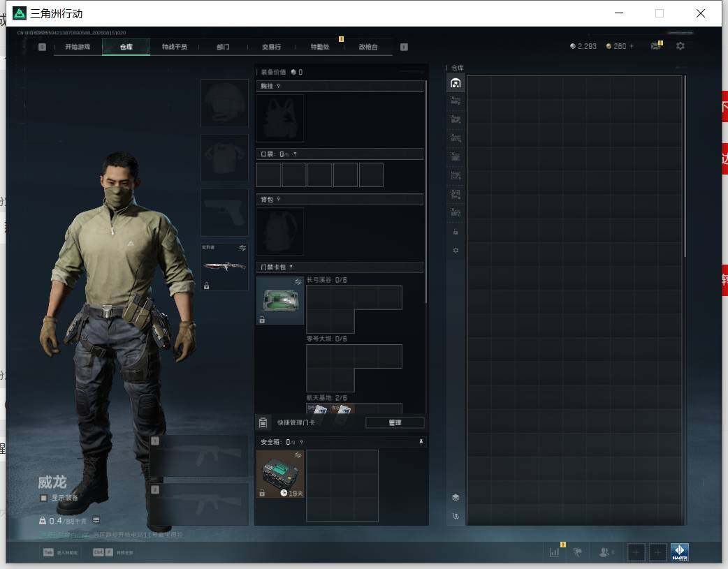Swap the melee knife weapon
The height and width of the screenshot is (569, 728).
coord(242,248)
